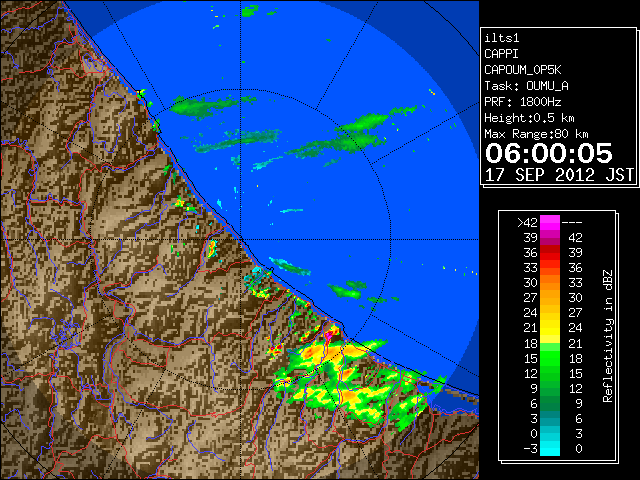
Task: Select the 'Height:0.5 km' value
Action: tap(529, 118)
